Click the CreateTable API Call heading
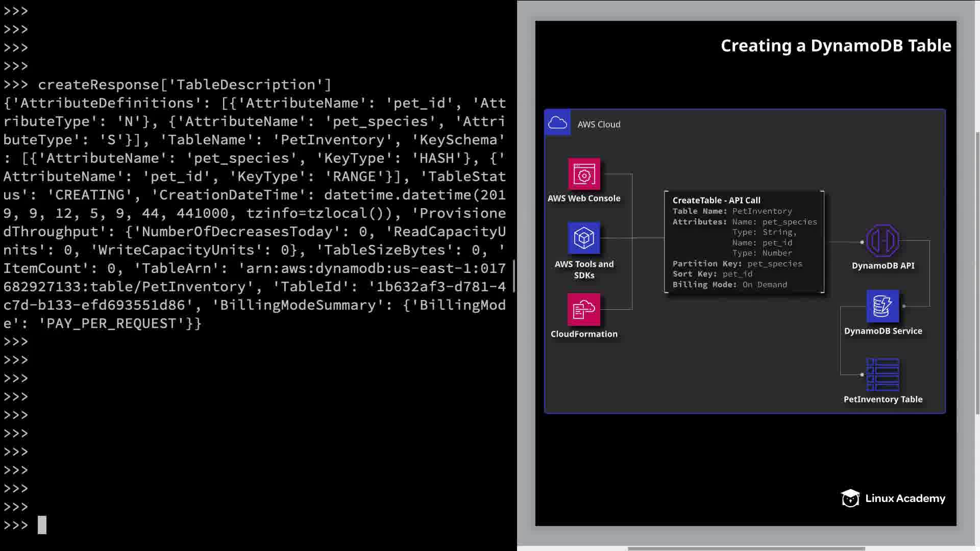The image size is (980, 551). 716,201
